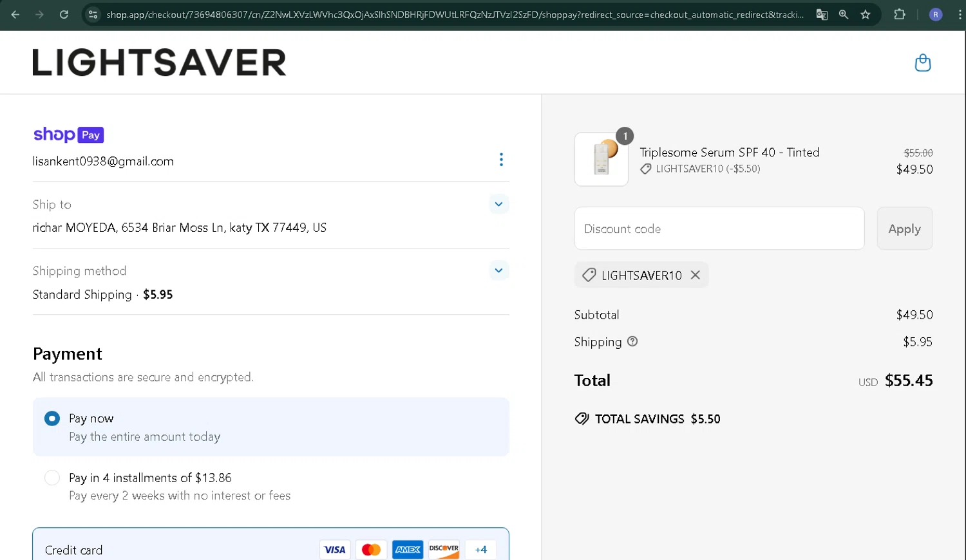Image resolution: width=966 pixels, height=560 pixels.
Task: Select Pay in 4 installments radio option
Action: 52,478
